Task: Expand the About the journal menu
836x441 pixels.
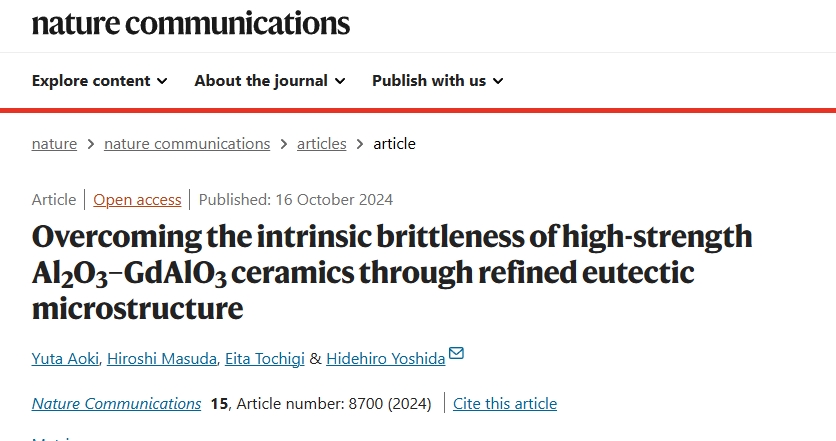Action: click(x=270, y=81)
